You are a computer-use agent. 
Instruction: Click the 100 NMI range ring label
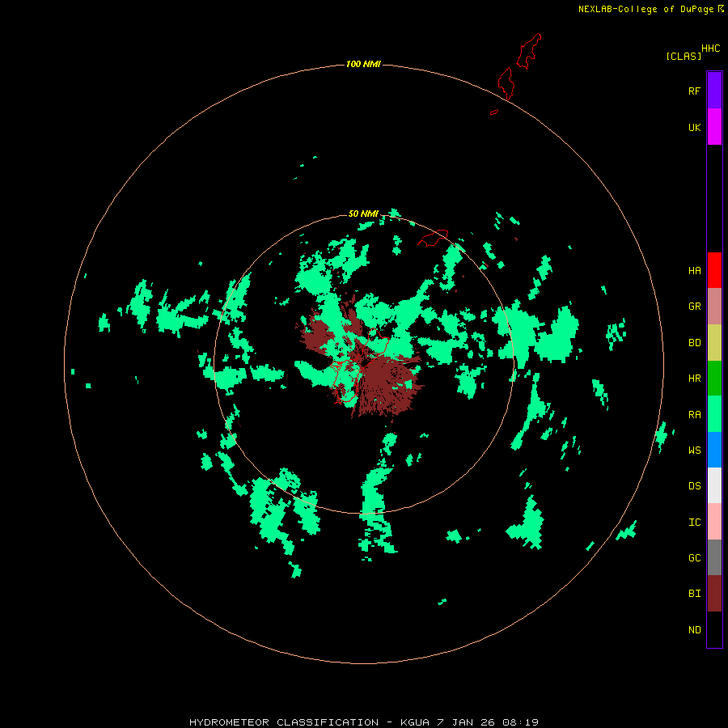pos(363,64)
